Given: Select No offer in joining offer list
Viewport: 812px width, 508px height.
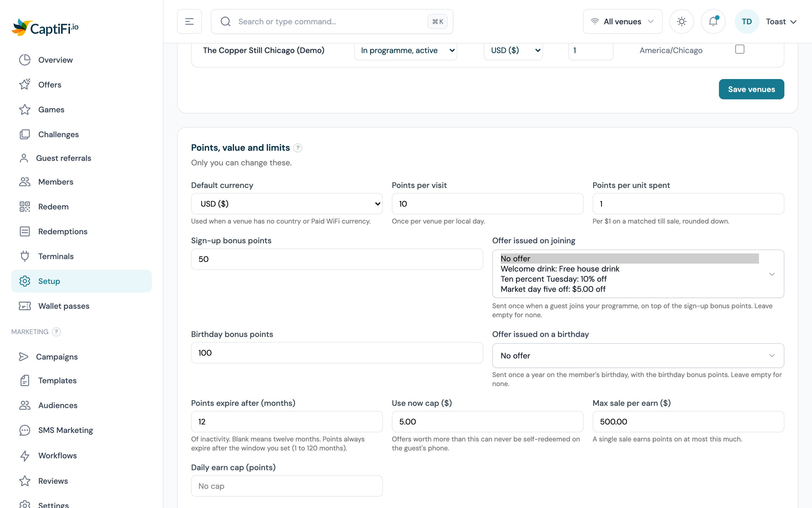Looking at the screenshot, I should pyautogui.click(x=630, y=258).
